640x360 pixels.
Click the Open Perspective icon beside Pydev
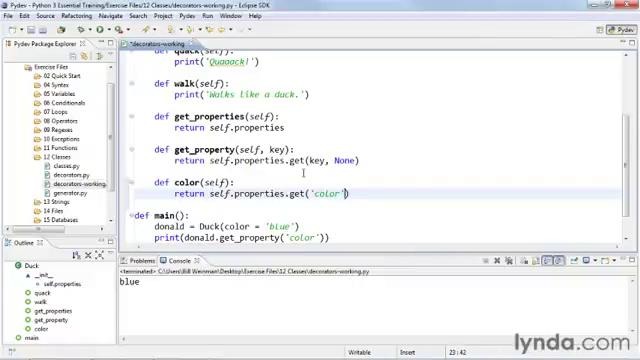tap(600, 30)
